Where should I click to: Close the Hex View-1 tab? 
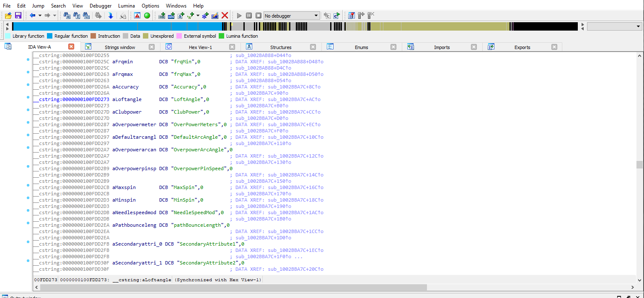[x=232, y=47]
